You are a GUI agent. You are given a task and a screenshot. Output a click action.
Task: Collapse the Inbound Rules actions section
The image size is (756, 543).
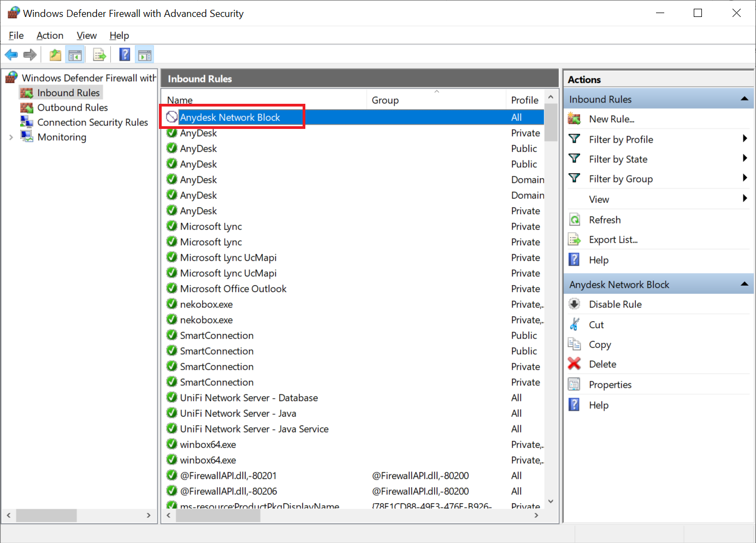[x=743, y=99]
